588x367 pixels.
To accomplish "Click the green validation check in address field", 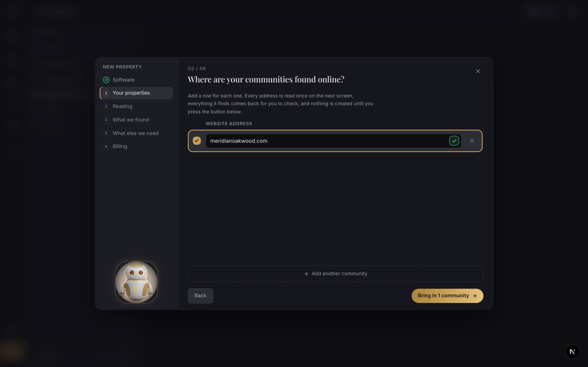I will 454,141.
